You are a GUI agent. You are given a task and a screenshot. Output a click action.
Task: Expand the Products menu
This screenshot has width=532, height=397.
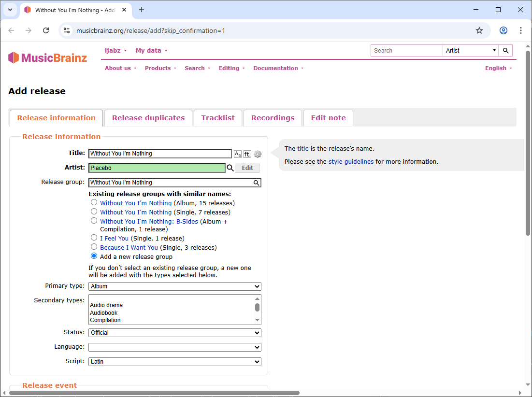point(160,68)
